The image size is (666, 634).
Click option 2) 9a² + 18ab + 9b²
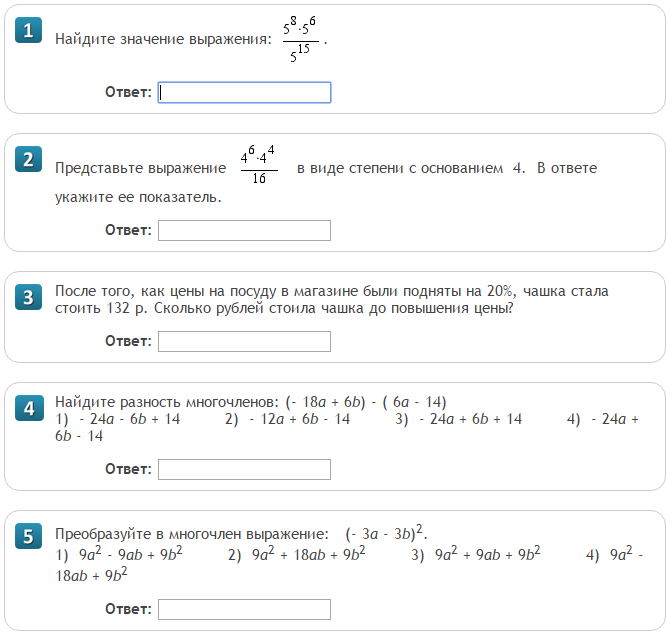point(297,555)
